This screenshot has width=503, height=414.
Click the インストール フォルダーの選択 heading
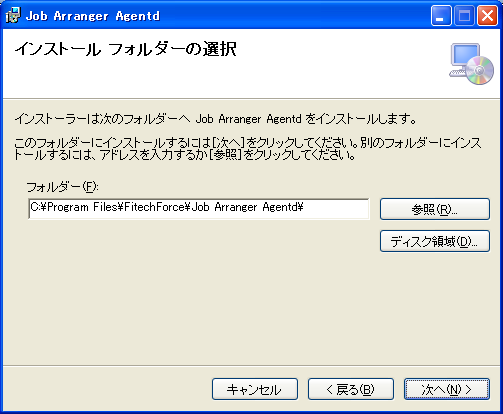(125, 49)
